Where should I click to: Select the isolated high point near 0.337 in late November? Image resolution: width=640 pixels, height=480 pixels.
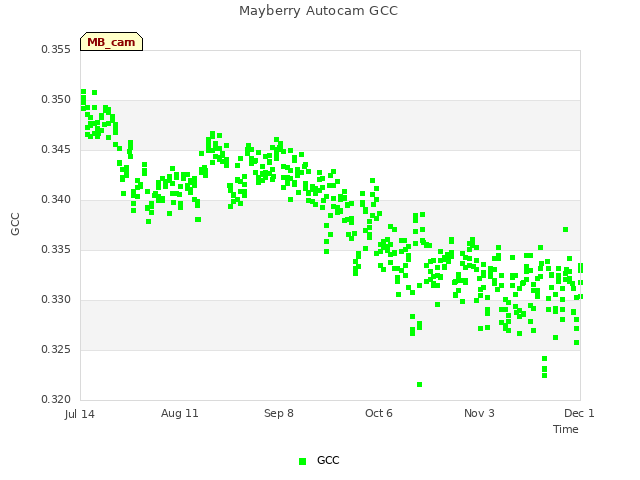coord(565,229)
